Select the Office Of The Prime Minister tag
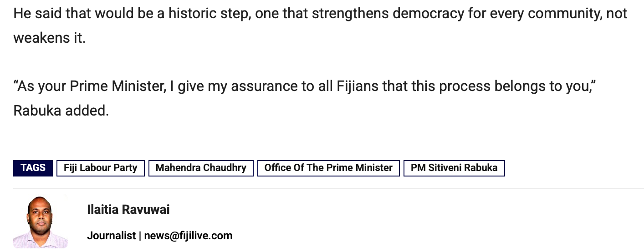This screenshot has width=644, height=252. coord(328,168)
